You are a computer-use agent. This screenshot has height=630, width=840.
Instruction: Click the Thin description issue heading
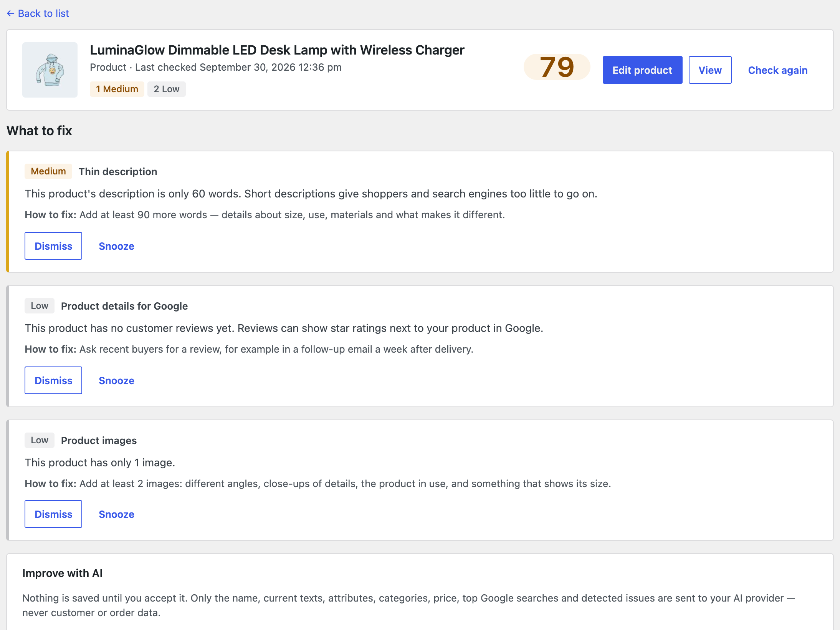click(118, 171)
